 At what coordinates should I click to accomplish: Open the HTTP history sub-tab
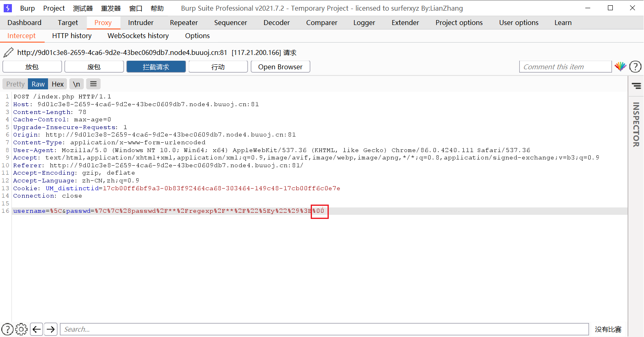72,36
